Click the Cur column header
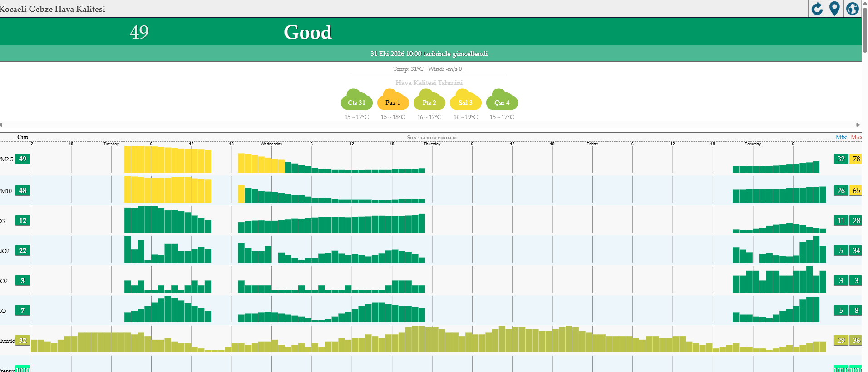The width and height of the screenshot is (868, 372). pyautogui.click(x=23, y=137)
